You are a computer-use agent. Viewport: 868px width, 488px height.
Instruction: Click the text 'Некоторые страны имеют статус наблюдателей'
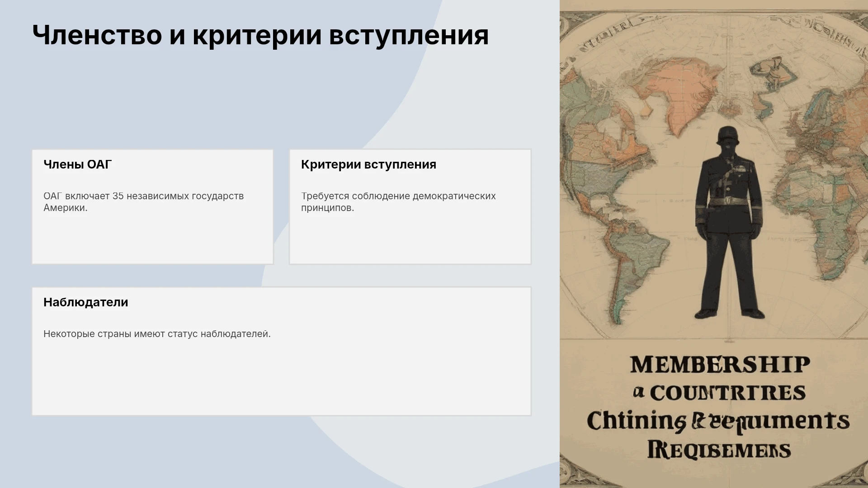pos(157,334)
